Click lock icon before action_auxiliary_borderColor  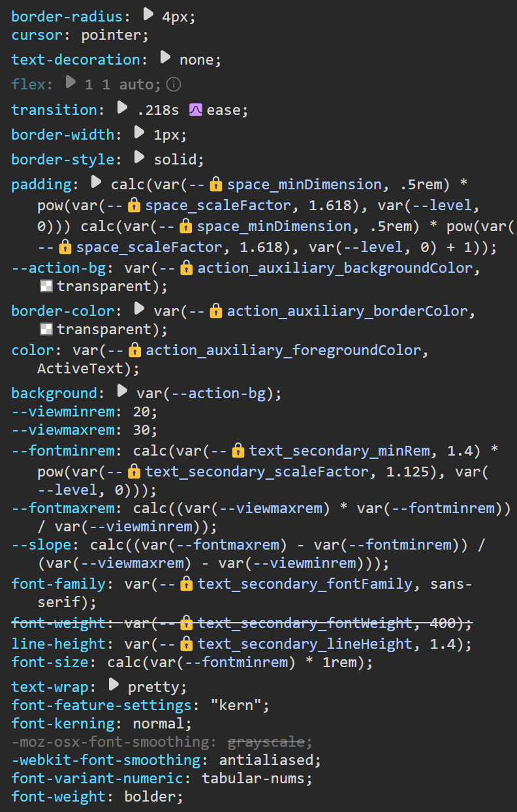tap(216, 311)
